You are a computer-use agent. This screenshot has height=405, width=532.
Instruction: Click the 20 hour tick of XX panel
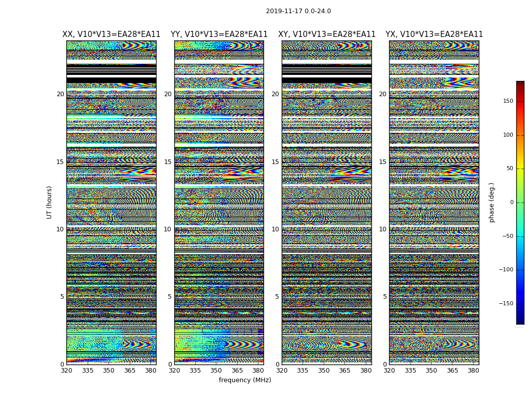coord(60,94)
